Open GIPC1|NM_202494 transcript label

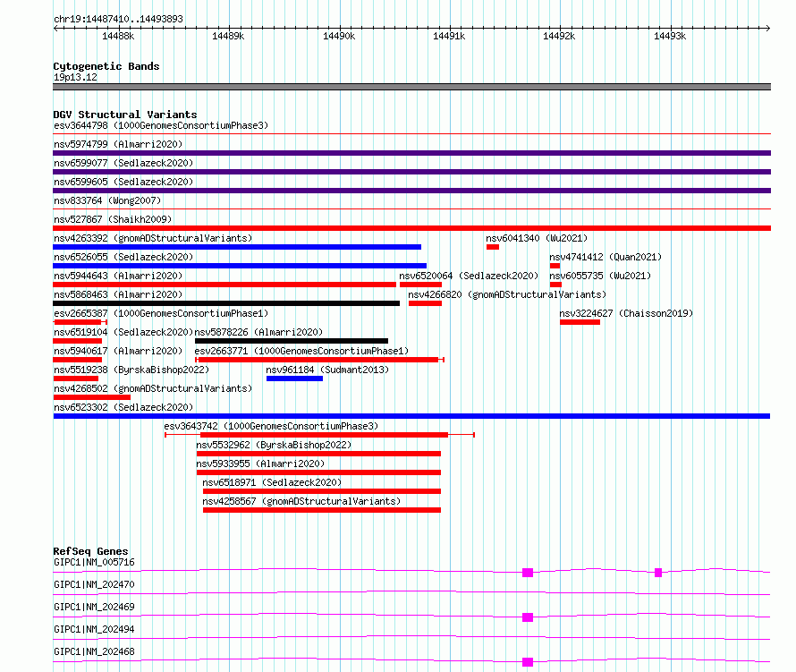click(x=94, y=629)
